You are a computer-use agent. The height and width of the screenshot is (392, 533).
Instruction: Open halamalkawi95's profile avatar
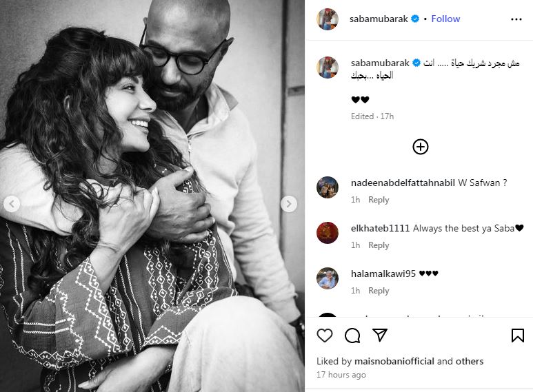tap(328, 278)
